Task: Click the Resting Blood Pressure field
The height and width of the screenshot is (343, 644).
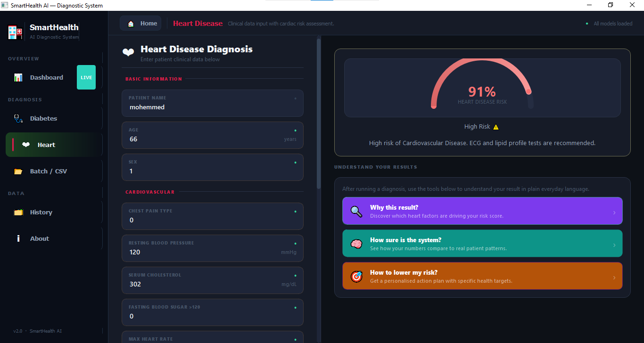Action: [x=213, y=248]
